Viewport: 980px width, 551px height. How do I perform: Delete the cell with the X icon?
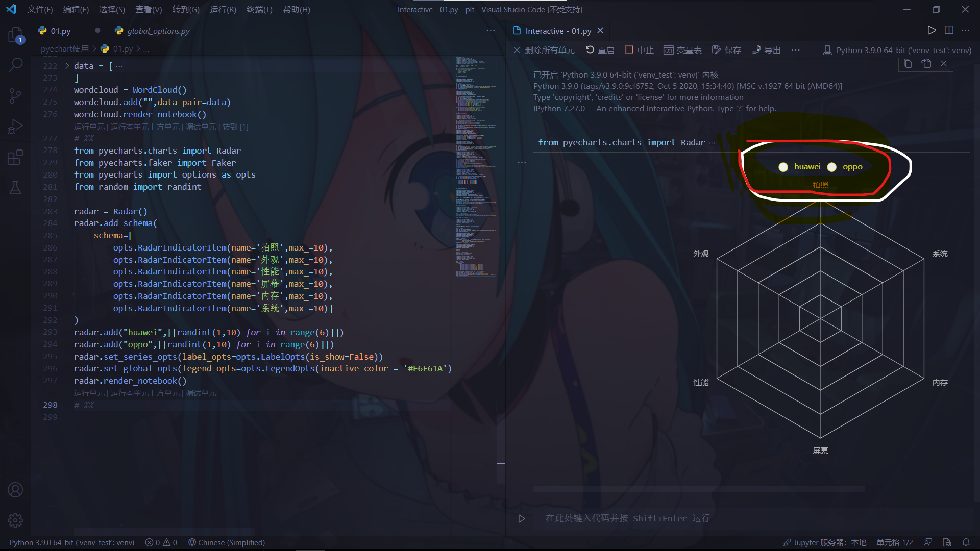[944, 63]
